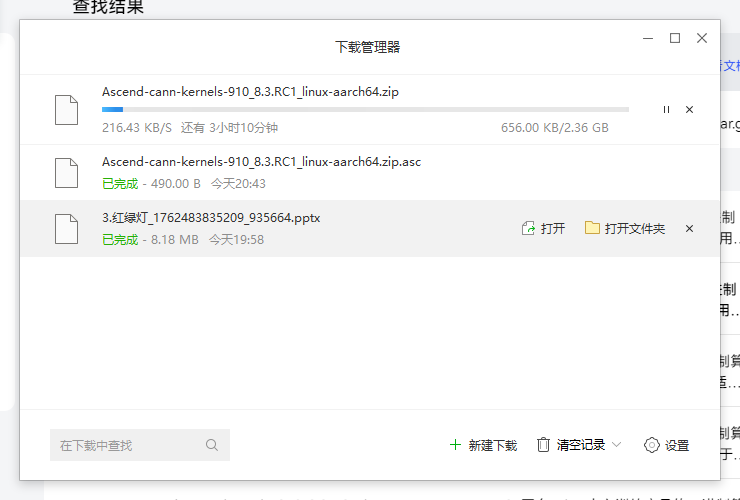Click the file icon of the pptx entry

pos(67,229)
